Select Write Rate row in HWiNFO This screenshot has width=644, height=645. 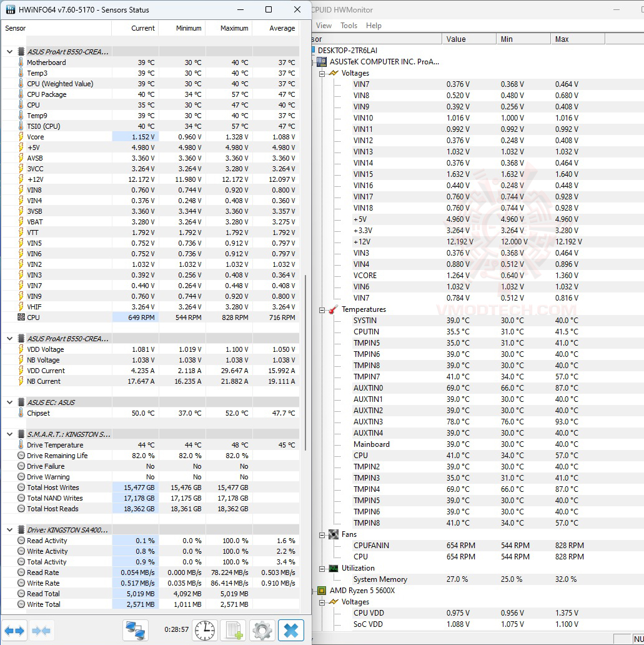(x=151, y=583)
